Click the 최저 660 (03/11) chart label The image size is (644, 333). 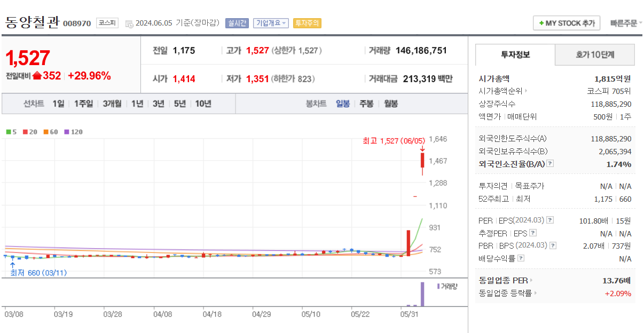pyautogui.click(x=38, y=273)
